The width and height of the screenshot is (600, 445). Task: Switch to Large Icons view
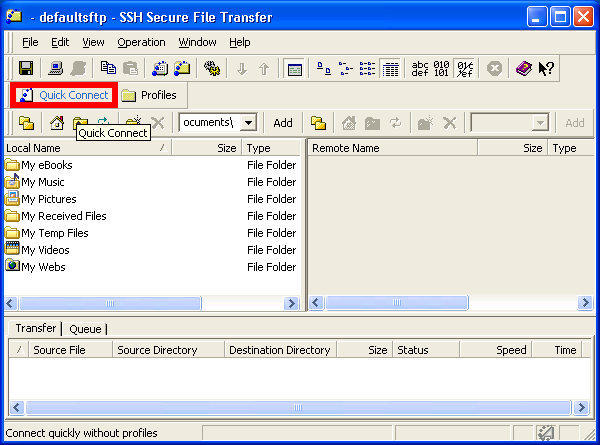(324, 69)
